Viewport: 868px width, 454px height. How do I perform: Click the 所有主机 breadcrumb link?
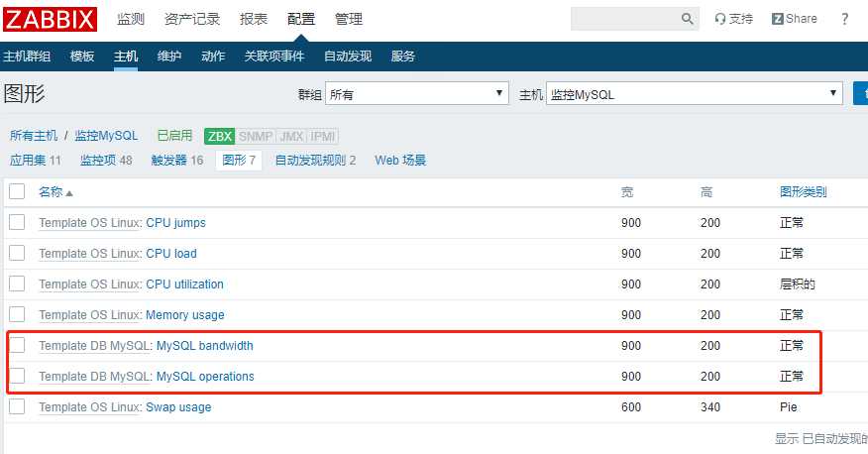(34, 136)
